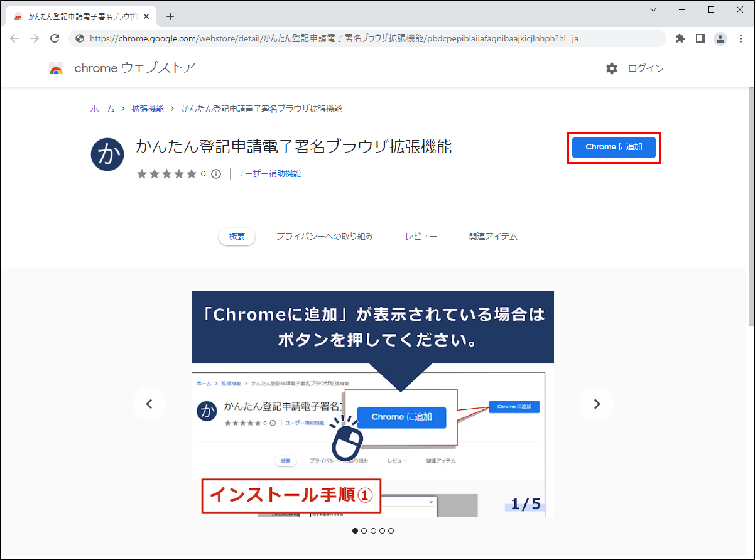Open the Extensions puzzle icon
Viewport: 755px width, 560px height.
pos(680,38)
